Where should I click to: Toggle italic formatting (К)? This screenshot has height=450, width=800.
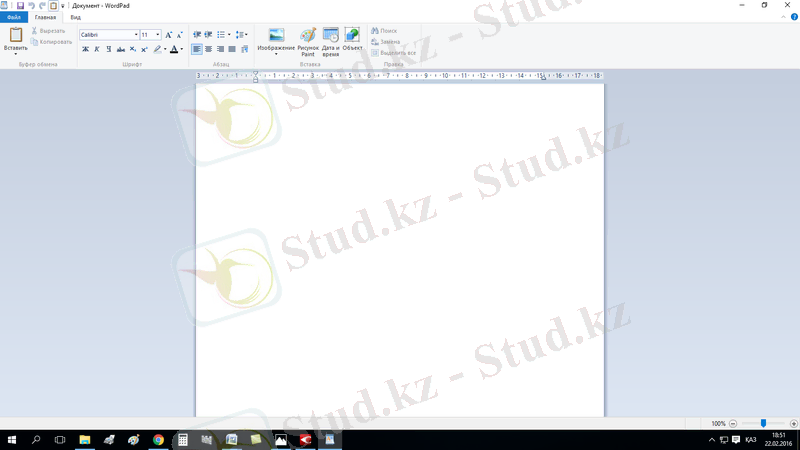[97, 49]
